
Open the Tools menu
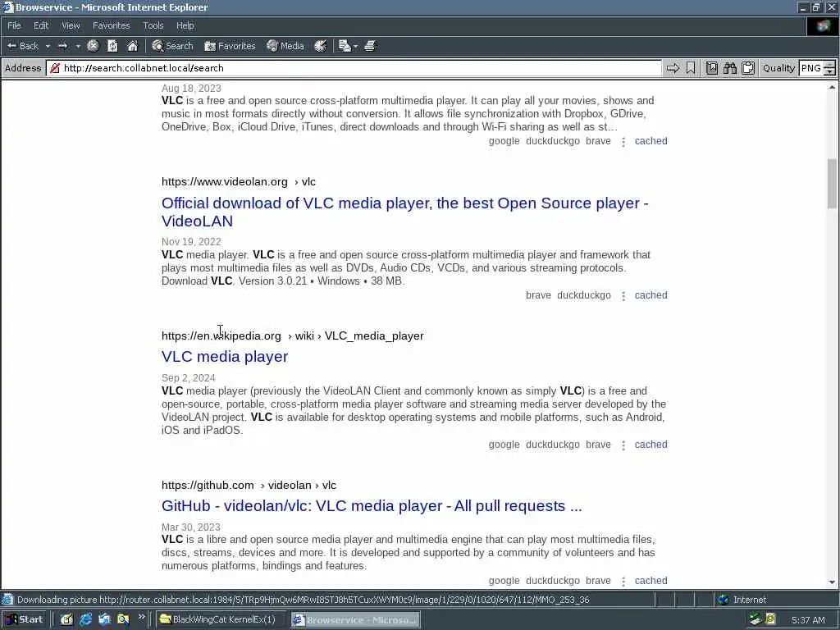click(x=153, y=25)
